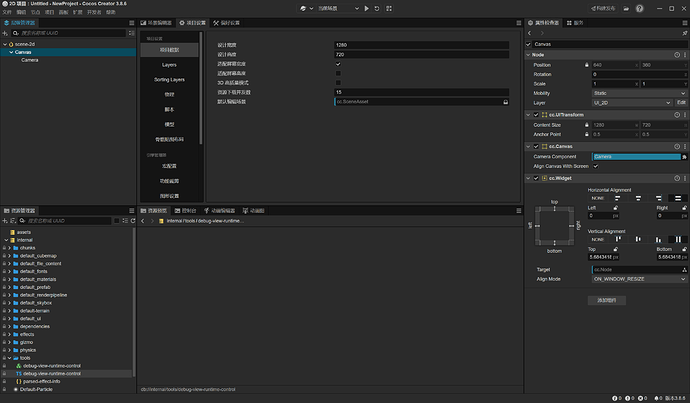Open the Align Mode ON_WINDOW_RESIZE dropdown
The width and height of the screenshot is (690, 403).
point(639,279)
